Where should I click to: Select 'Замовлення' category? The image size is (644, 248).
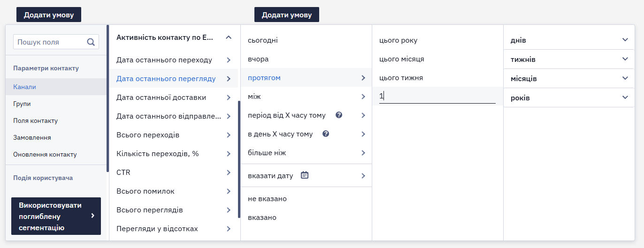coord(56,137)
